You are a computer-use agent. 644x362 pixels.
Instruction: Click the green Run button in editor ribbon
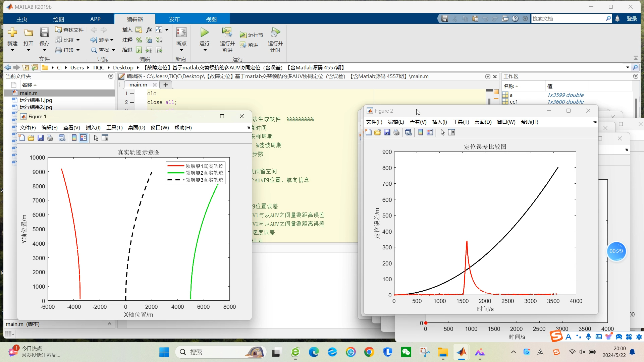[x=204, y=33]
